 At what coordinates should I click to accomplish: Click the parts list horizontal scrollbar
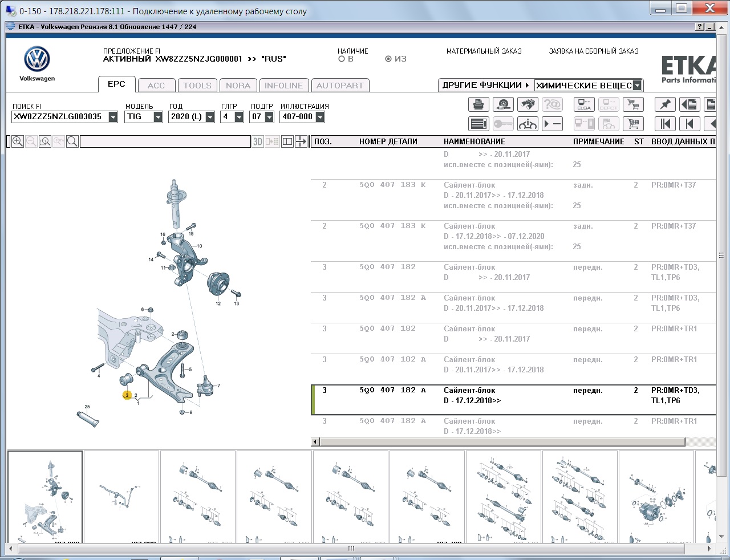tap(502, 442)
